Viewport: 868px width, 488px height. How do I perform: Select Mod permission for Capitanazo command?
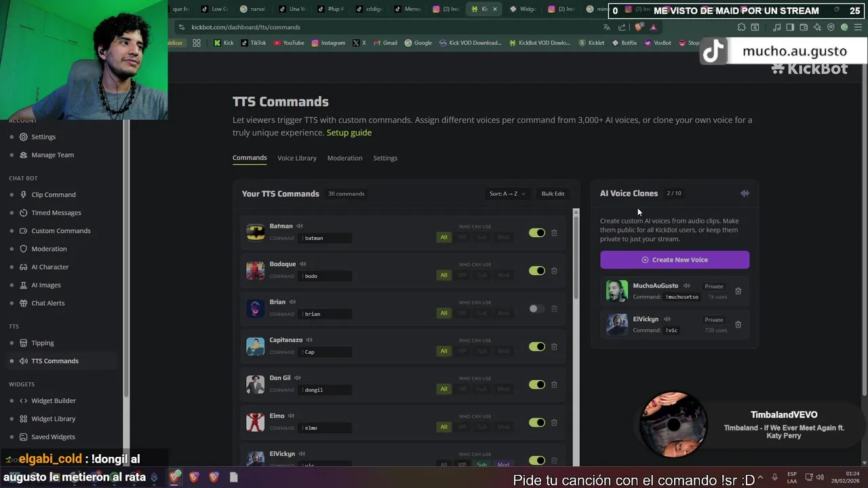tap(503, 351)
